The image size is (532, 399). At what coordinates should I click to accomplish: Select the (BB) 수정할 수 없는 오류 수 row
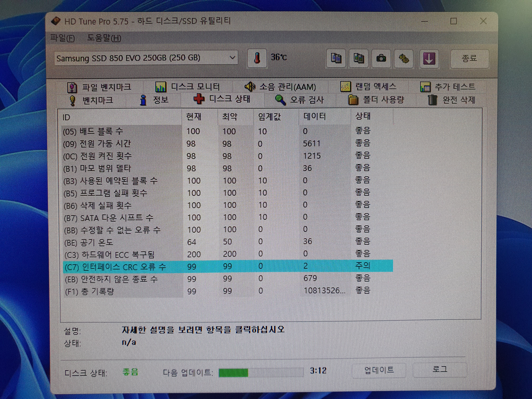pos(228,230)
